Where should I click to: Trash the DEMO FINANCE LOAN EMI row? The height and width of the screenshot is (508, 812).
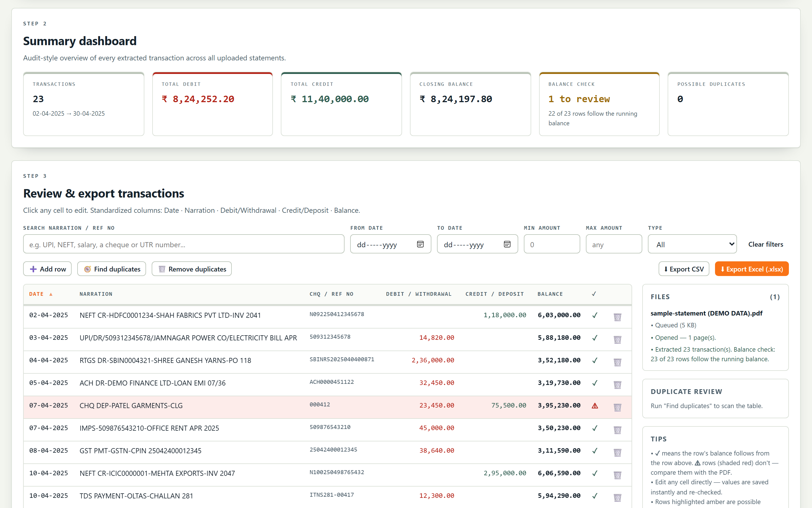(x=617, y=384)
